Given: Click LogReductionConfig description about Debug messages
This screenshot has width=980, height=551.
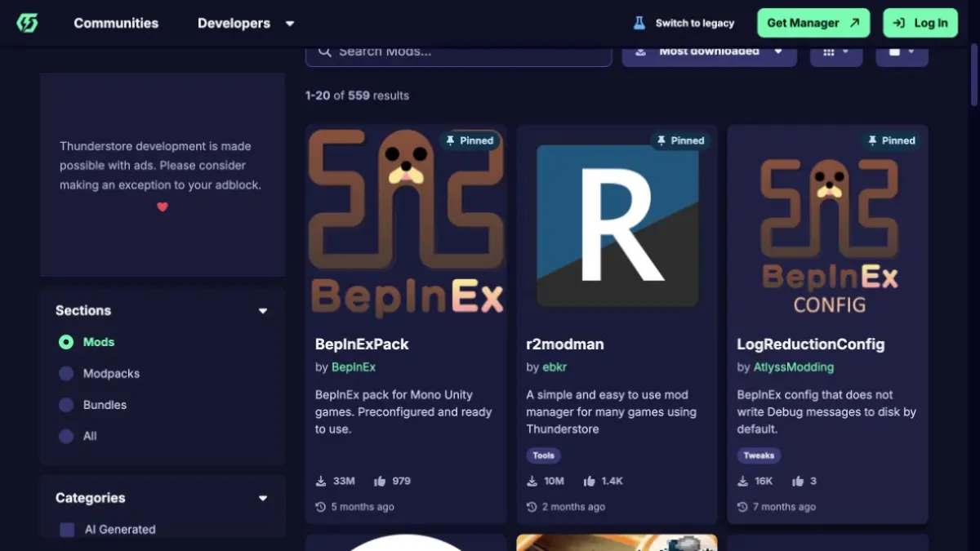Looking at the screenshot, I should 826,412.
